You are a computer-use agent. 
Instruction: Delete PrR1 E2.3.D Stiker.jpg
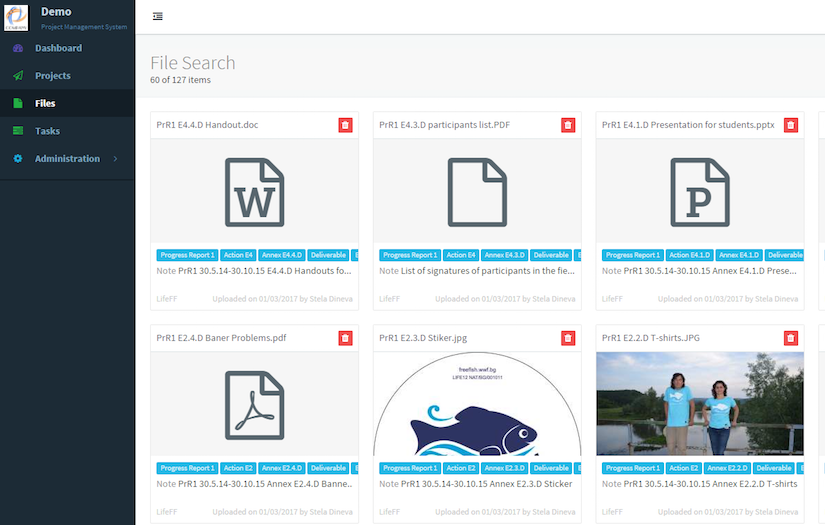568,338
